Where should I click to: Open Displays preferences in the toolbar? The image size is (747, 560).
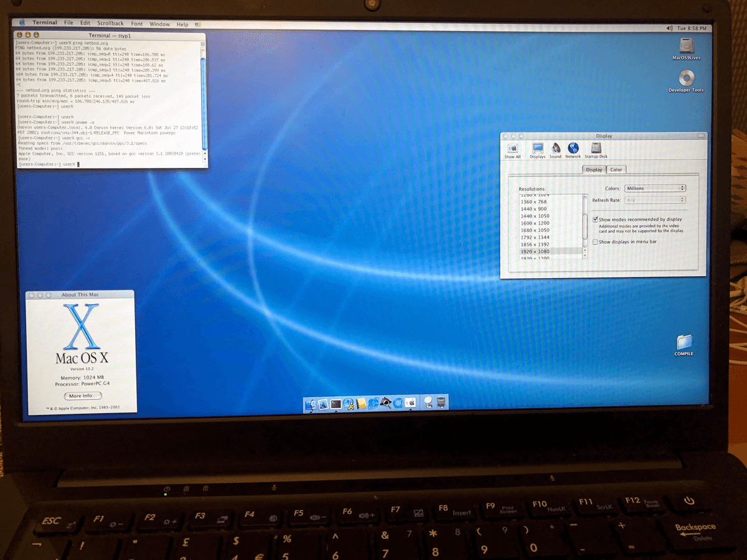pos(537,148)
